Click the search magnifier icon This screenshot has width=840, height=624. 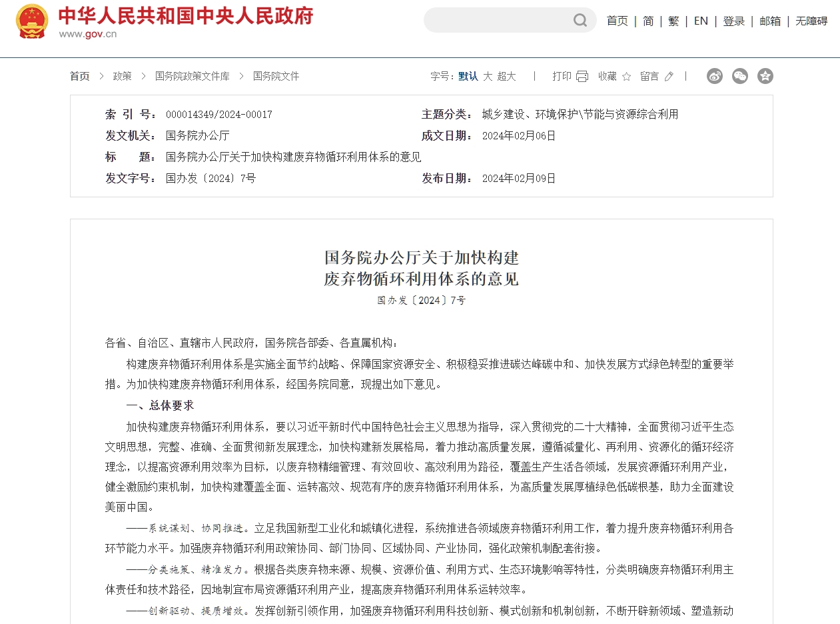pyautogui.click(x=580, y=20)
